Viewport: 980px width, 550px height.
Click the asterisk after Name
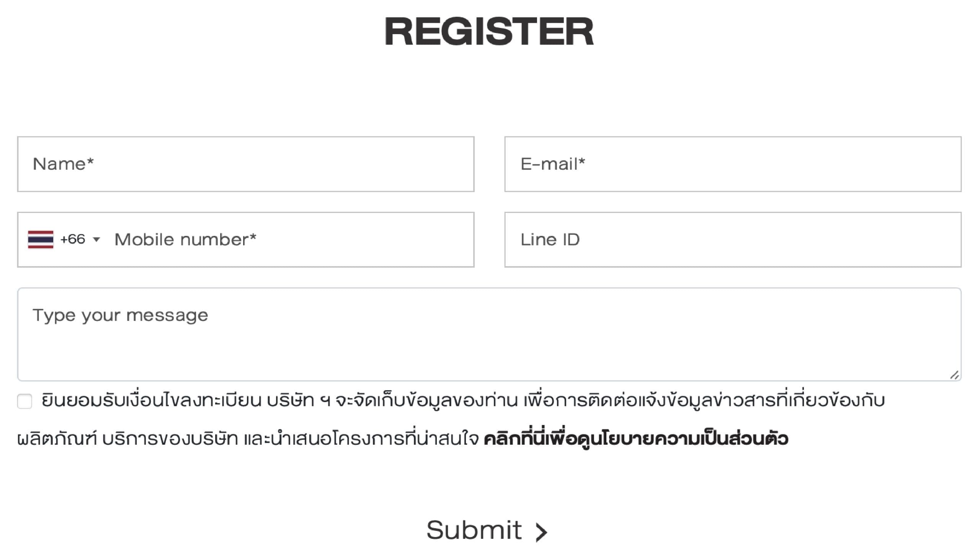point(90,161)
